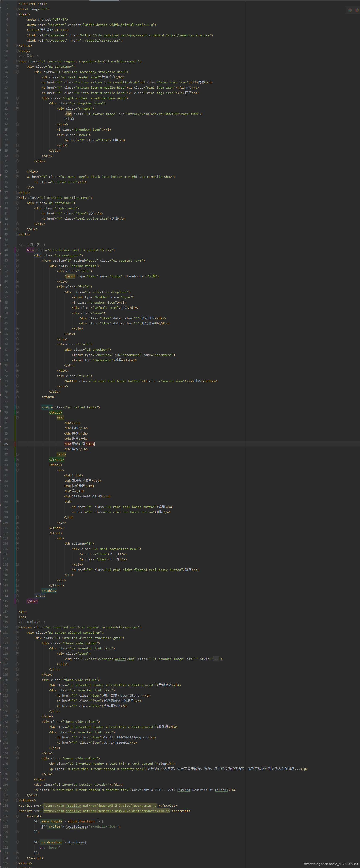Click the Copyright © 2016 - 2017 paragraph line
Viewport: 360px width, 868px height.
tap(135, 790)
